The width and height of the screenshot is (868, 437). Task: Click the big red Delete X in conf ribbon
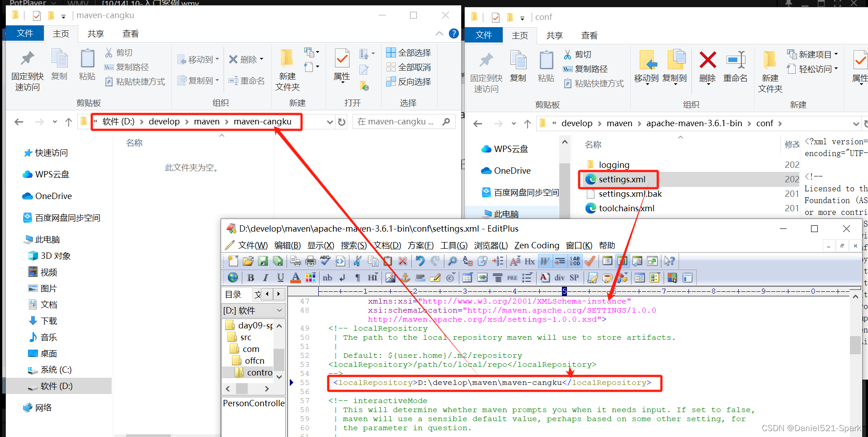tap(708, 67)
